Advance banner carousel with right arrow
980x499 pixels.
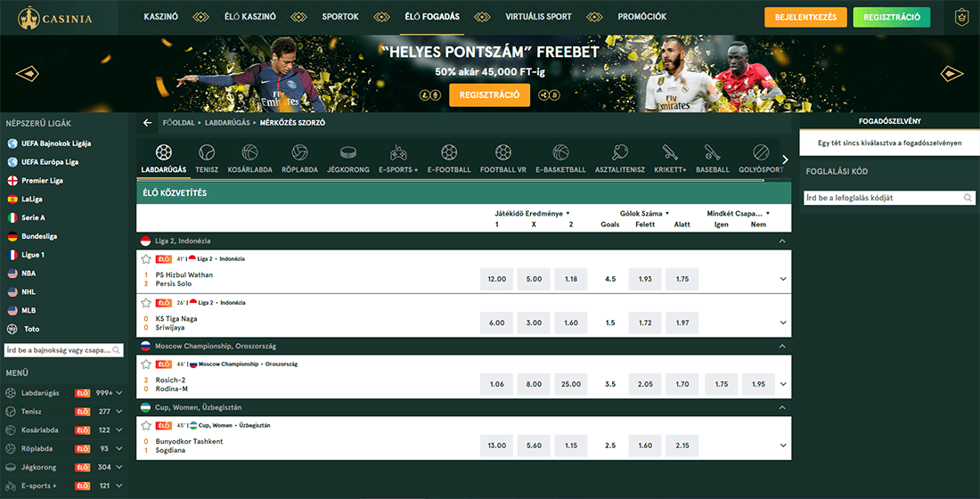click(x=952, y=74)
